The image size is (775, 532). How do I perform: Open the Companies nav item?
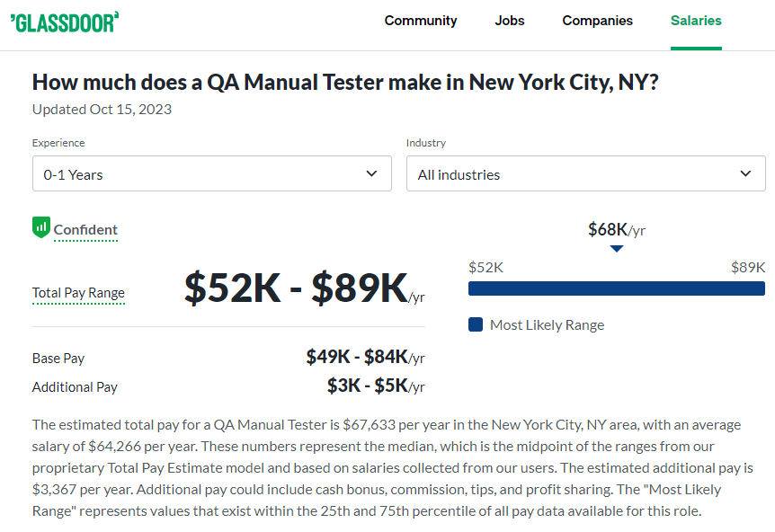point(597,21)
